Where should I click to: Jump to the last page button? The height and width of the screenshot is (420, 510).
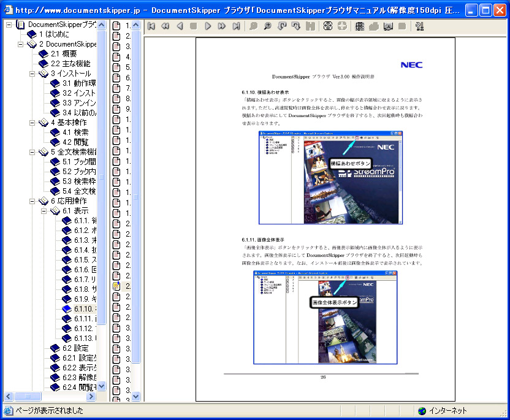236,26
